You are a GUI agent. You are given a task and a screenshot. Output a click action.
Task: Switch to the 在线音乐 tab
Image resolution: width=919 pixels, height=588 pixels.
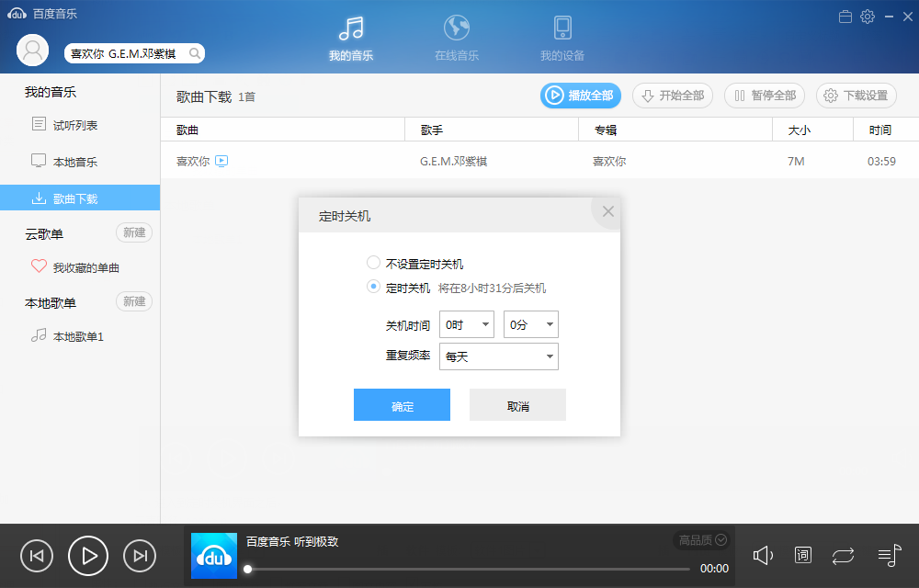click(x=457, y=37)
